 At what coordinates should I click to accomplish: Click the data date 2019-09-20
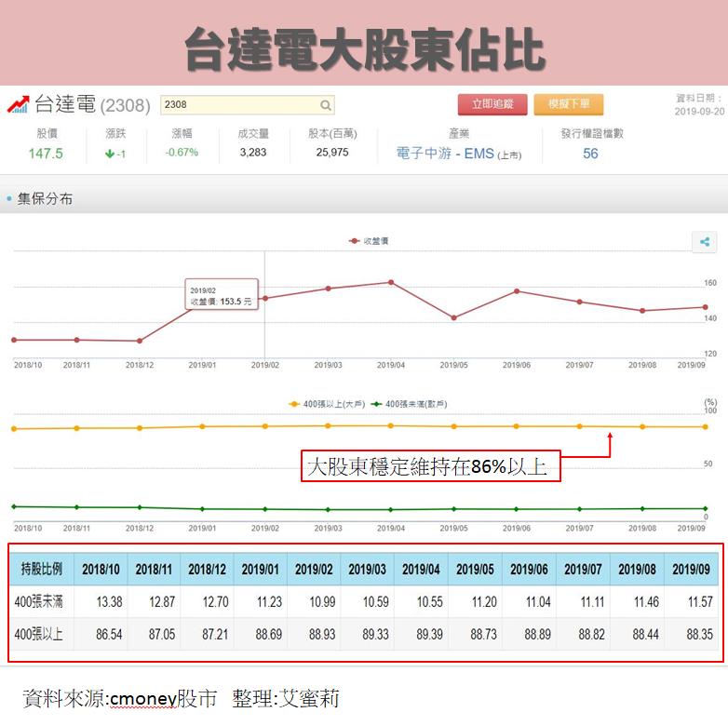click(x=699, y=112)
